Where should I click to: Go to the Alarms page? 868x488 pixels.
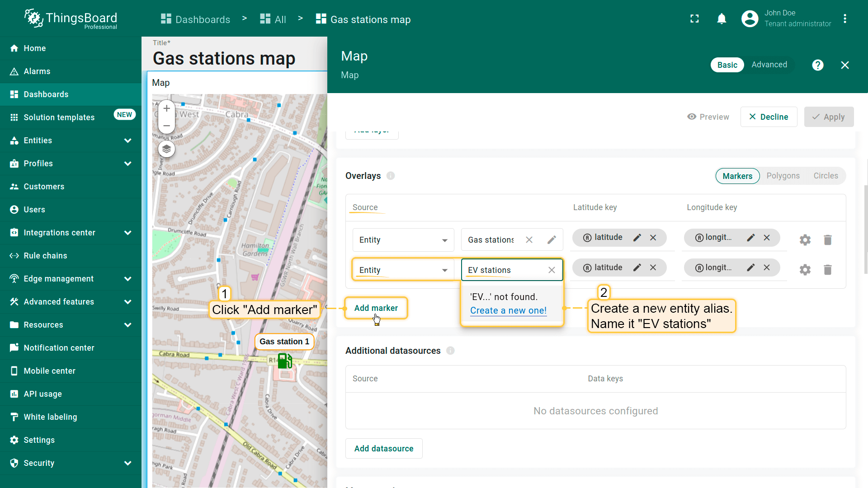(x=37, y=71)
